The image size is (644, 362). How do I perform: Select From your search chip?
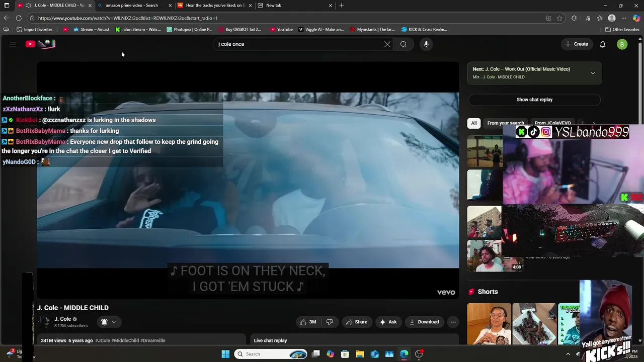[x=505, y=123]
